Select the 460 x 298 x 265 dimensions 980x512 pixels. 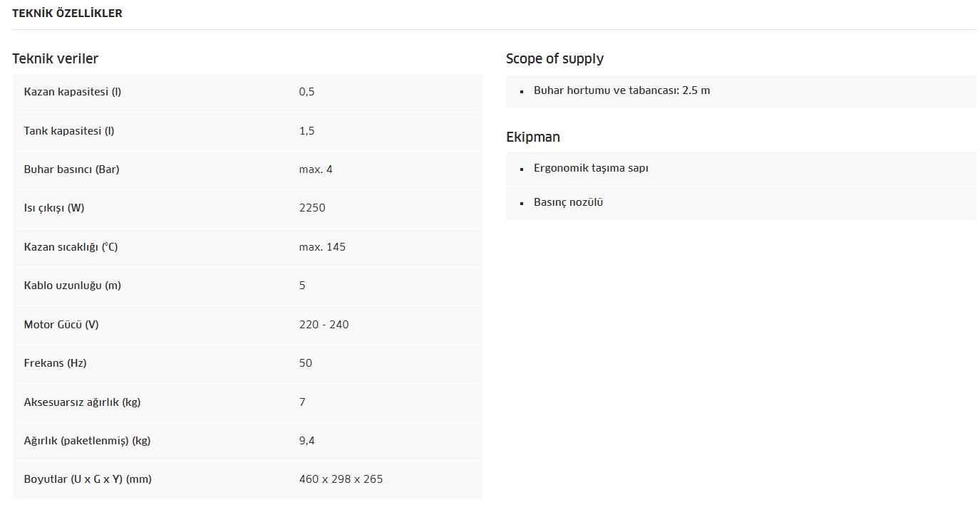[x=341, y=479]
